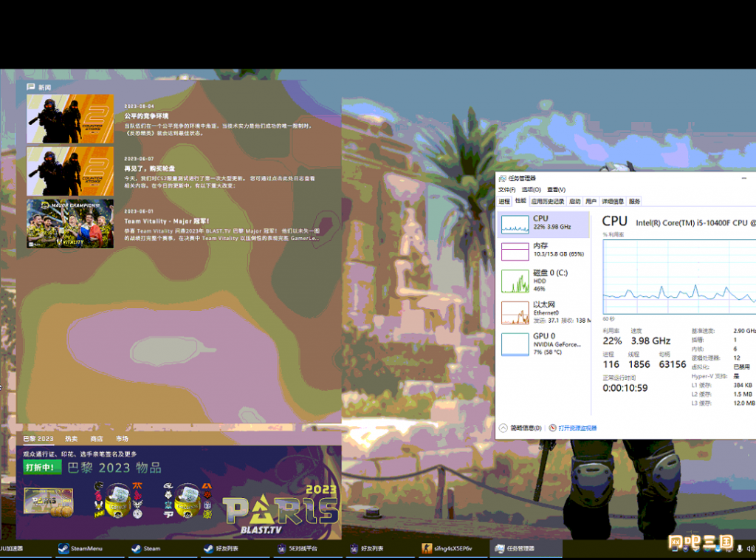Switch to the 详细信息 tab
Viewport: 756px width, 560px height.
point(613,201)
